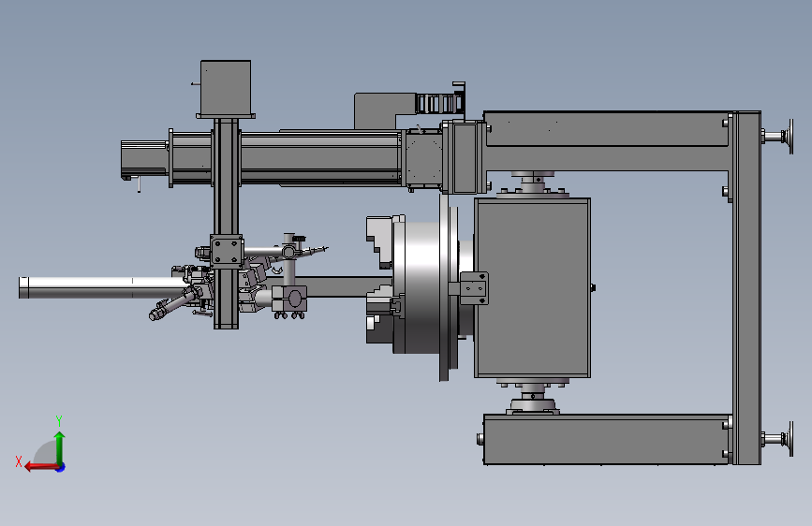Viewport: 812px width, 526px height.
Task: Select the motor box atop the vertical slide
Action: pyautogui.click(x=226, y=88)
